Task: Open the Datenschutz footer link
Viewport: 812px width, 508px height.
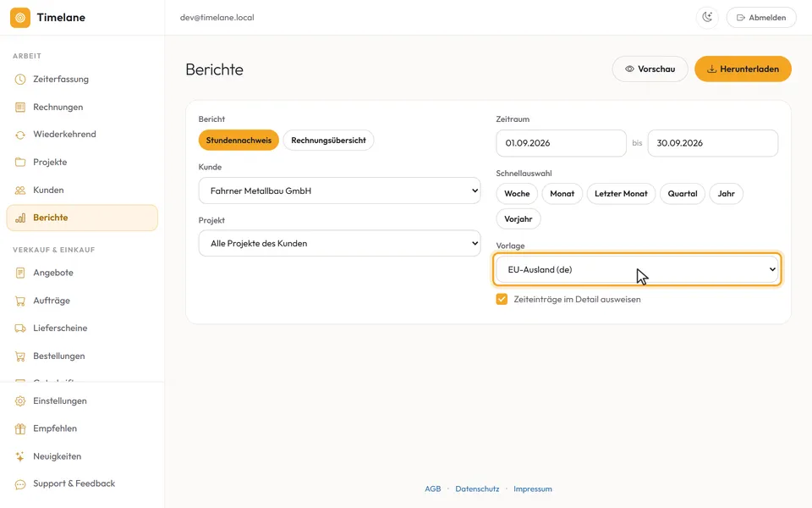Action: point(477,489)
